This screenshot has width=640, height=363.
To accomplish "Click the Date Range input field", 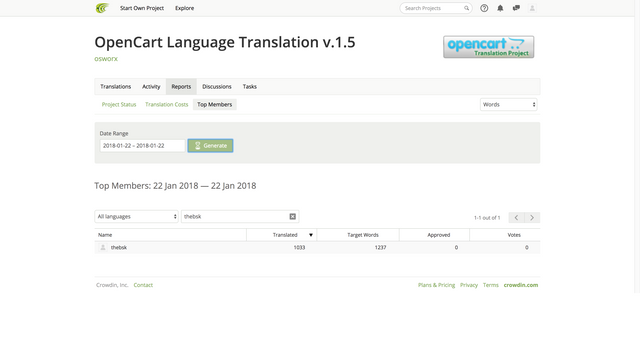I will 142,146.
